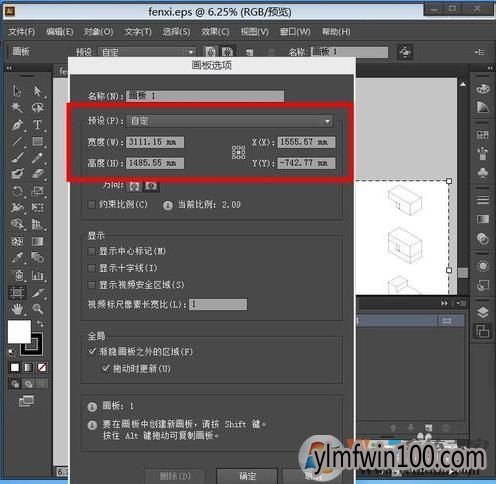Select the Mesh tool
This screenshot has width=496, height=484.
click(17, 241)
